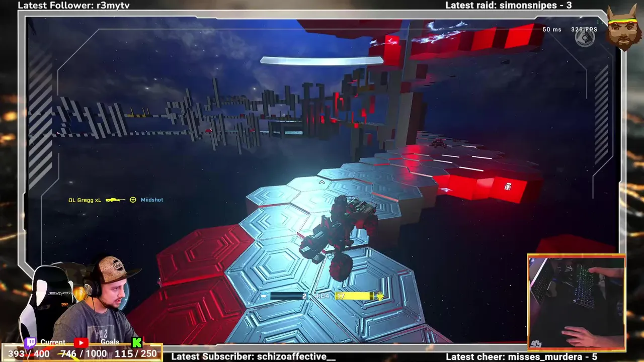Click the white horizontal bar at the top center

(321, 61)
